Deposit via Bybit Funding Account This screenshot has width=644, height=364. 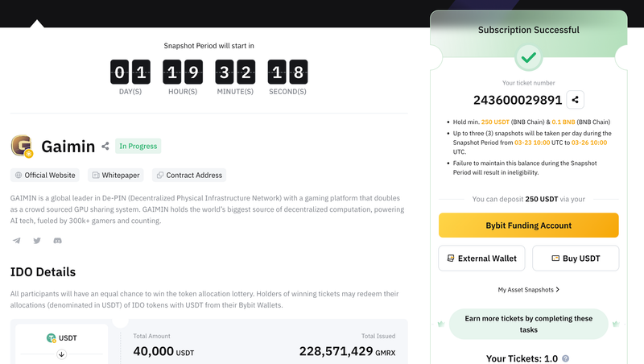pos(529,225)
